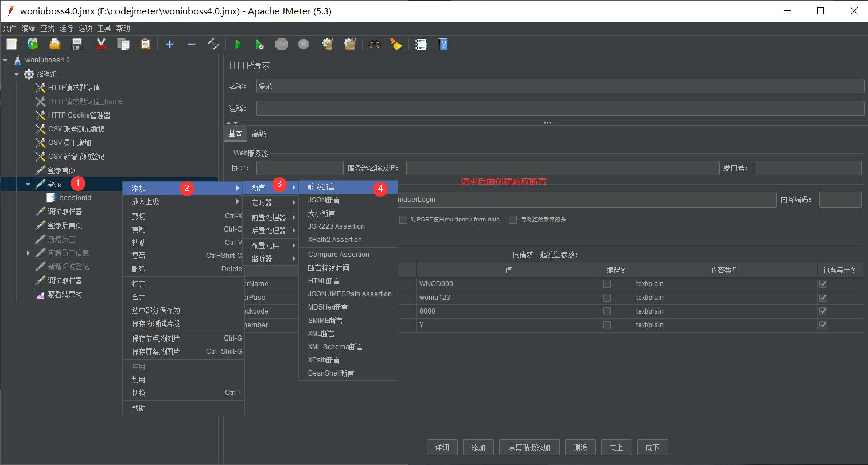The image size is (868, 465).
Task: Toggle 编码 checkbox in Y value row
Action: 607,325
